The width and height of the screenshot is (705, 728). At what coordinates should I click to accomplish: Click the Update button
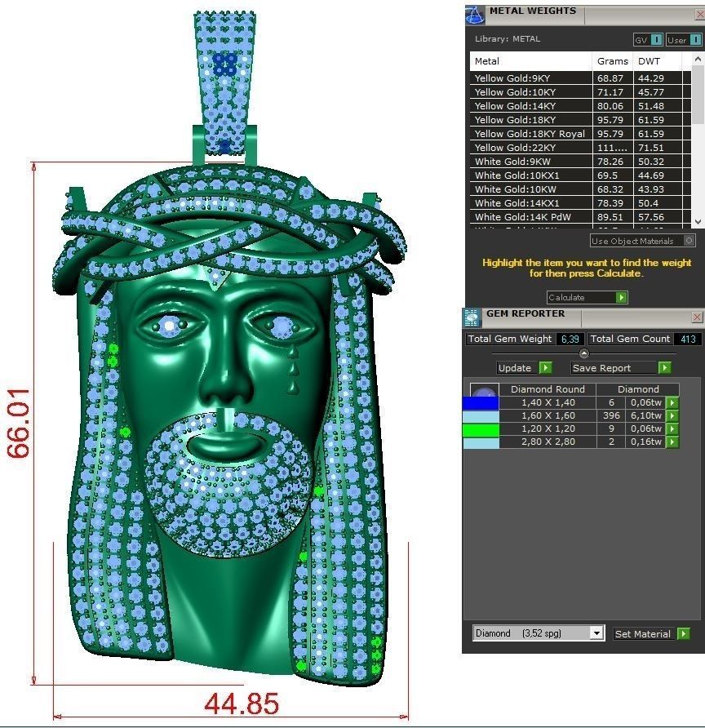point(517,368)
